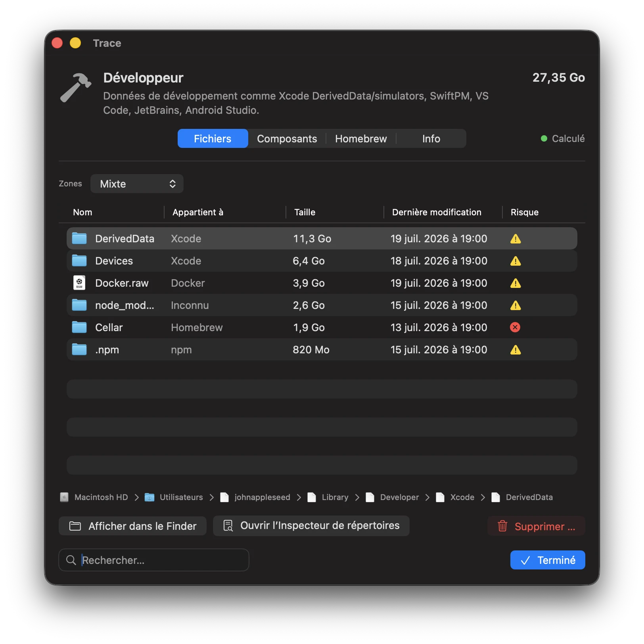Click the Inconnu owner cell
This screenshot has height=644, width=644.
point(190,305)
